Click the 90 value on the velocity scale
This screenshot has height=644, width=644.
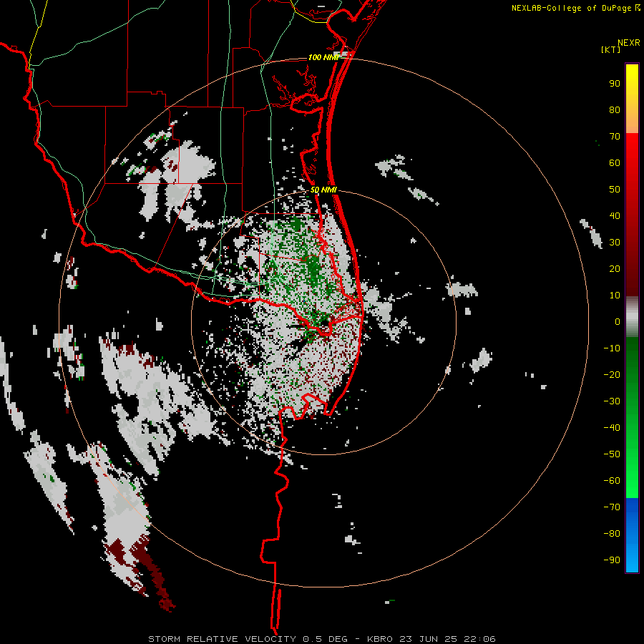point(615,84)
